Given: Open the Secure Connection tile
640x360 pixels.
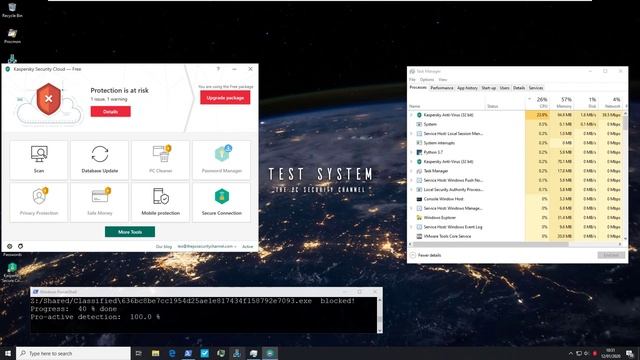Looking at the screenshot, I should click(222, 202).
